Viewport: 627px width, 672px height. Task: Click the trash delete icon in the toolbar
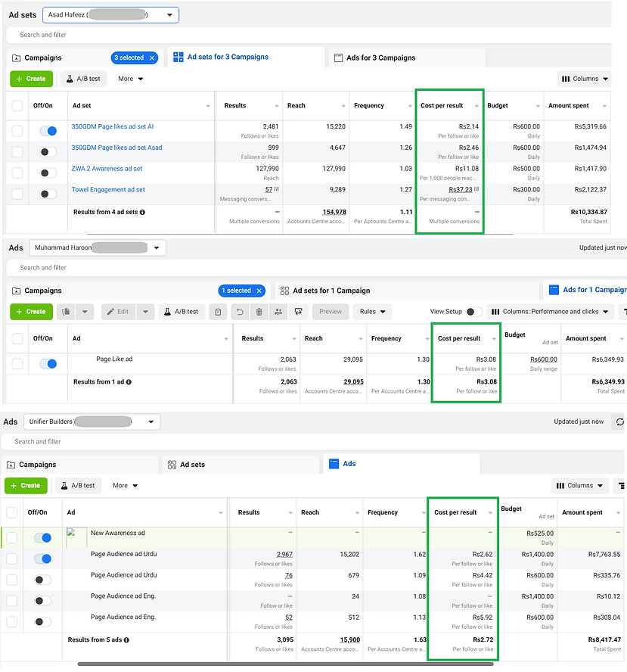click(259, 312)
